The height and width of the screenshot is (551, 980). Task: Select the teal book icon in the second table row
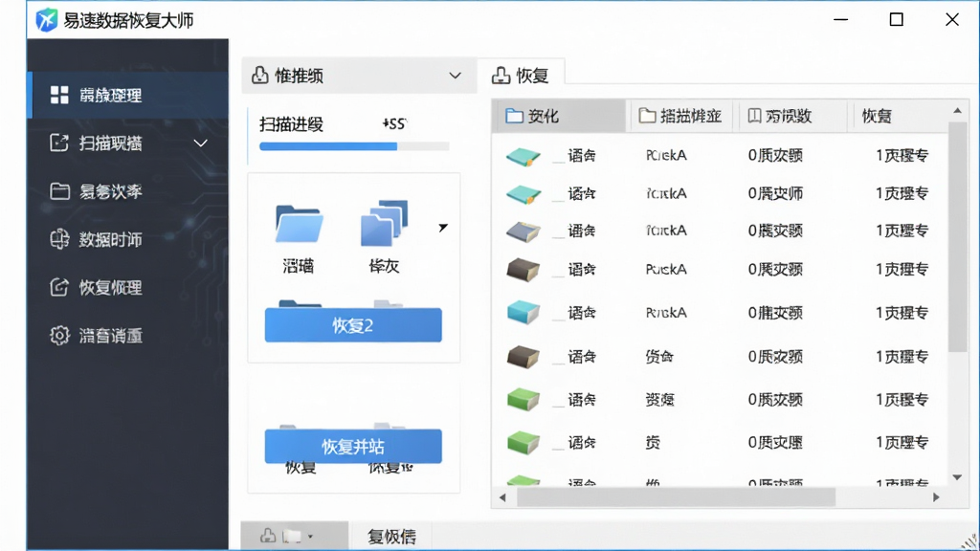523,194
